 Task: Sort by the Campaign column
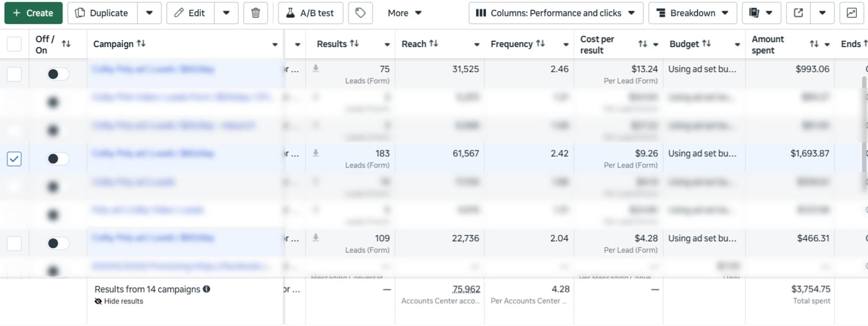141,44
